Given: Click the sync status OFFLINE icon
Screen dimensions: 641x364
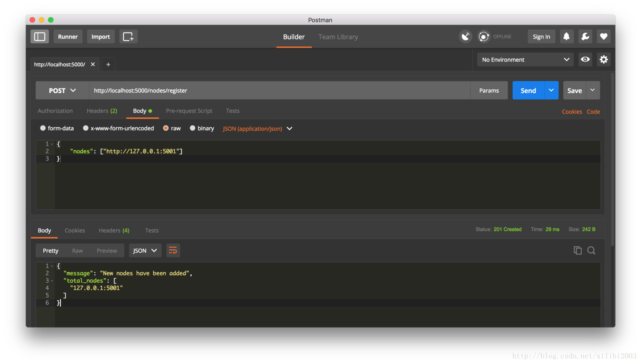Looking at the screenshot, I should (x=484, y=36).
